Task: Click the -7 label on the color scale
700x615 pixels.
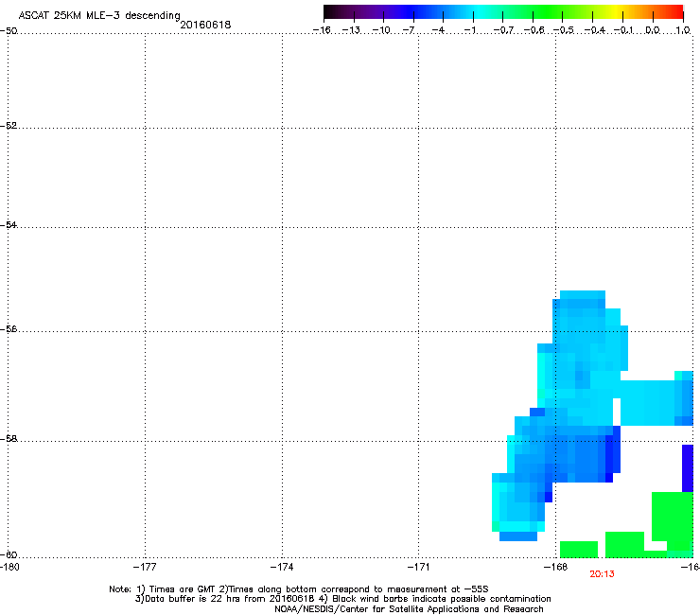Action: [x=409, y=30]
